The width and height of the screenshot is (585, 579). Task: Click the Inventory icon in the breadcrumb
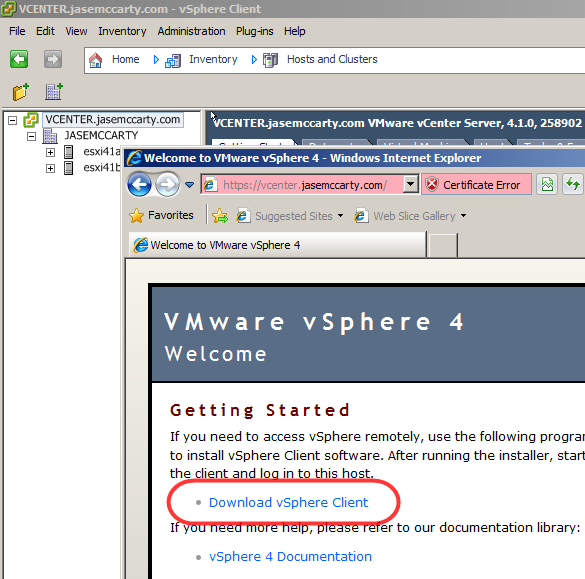(x=173, y=61)
